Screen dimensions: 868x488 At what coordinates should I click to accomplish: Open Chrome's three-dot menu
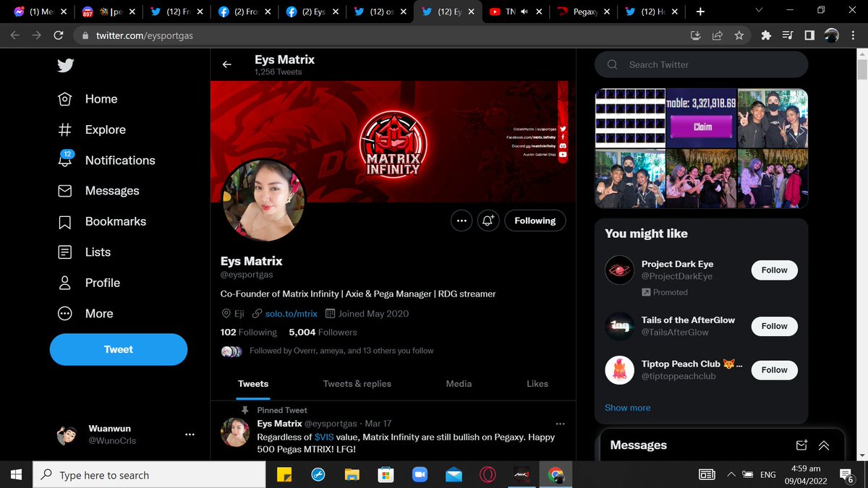coord(853,35)
